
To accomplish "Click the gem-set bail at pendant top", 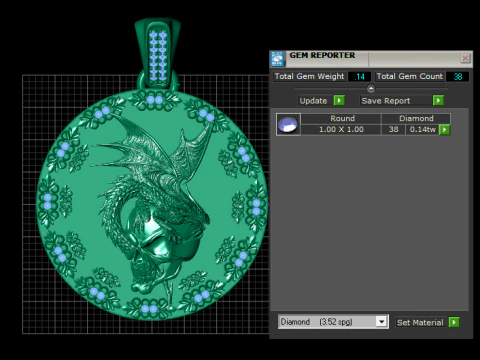I will tap(158, 53).
